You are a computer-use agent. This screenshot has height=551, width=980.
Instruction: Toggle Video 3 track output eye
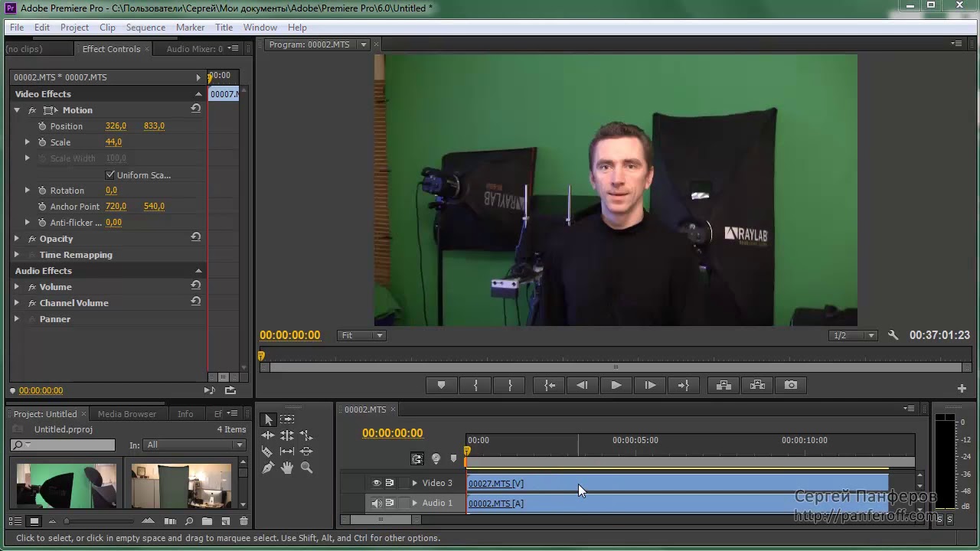pyautogui.click(x=377, y=483)
